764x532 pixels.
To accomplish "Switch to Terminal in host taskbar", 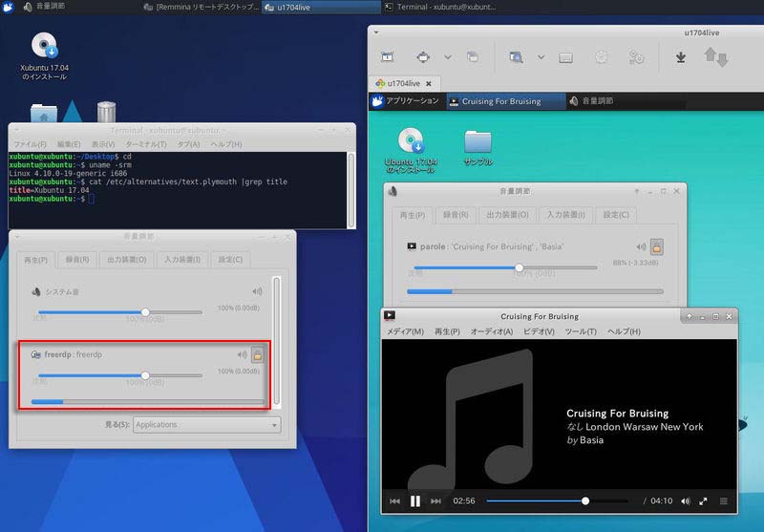I will coord(441,7).
